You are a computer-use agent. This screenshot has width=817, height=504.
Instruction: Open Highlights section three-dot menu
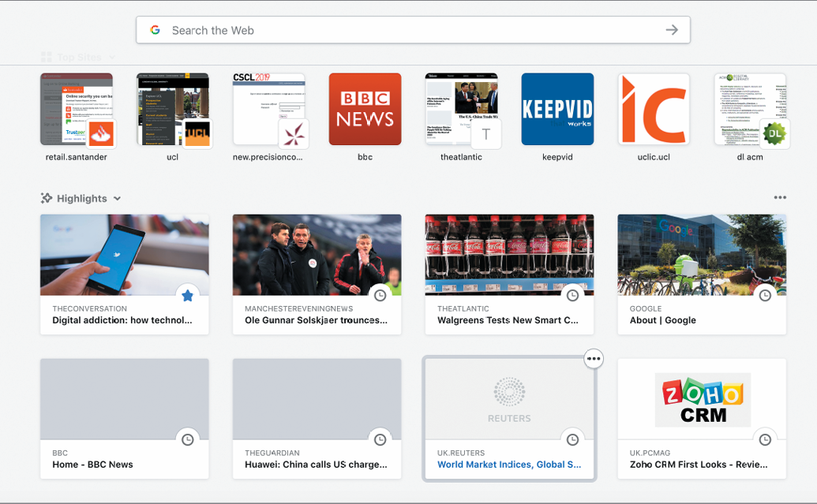pyautogui.click(x=780, y=197)
